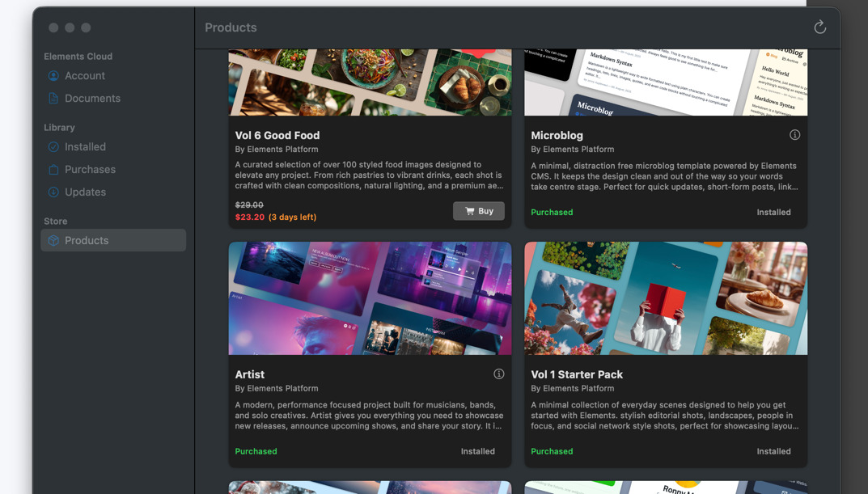Click the (3 days left) label
The image size is (868, 494).
292,217
